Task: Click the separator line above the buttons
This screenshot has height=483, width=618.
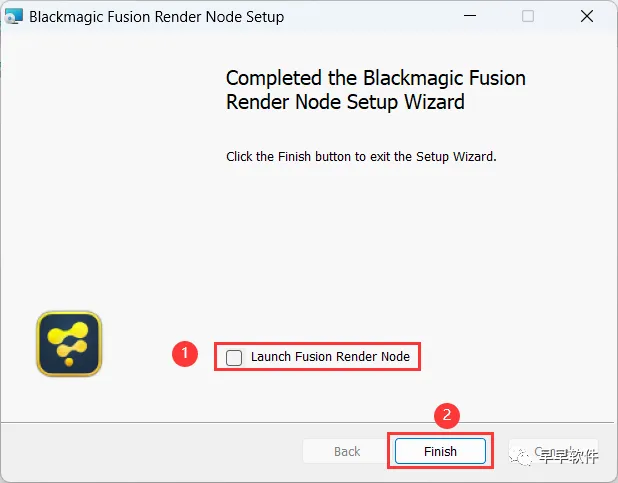Action: 307,423
